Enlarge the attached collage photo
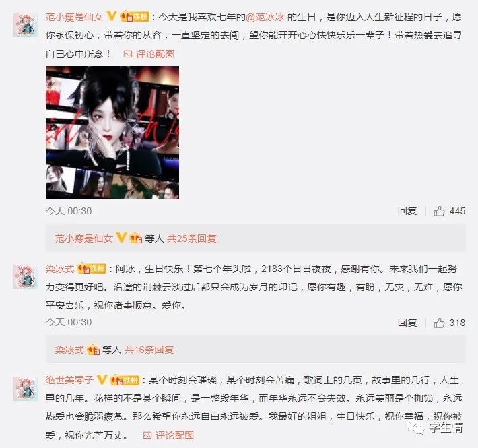478x448 pixels. (112, 133)
